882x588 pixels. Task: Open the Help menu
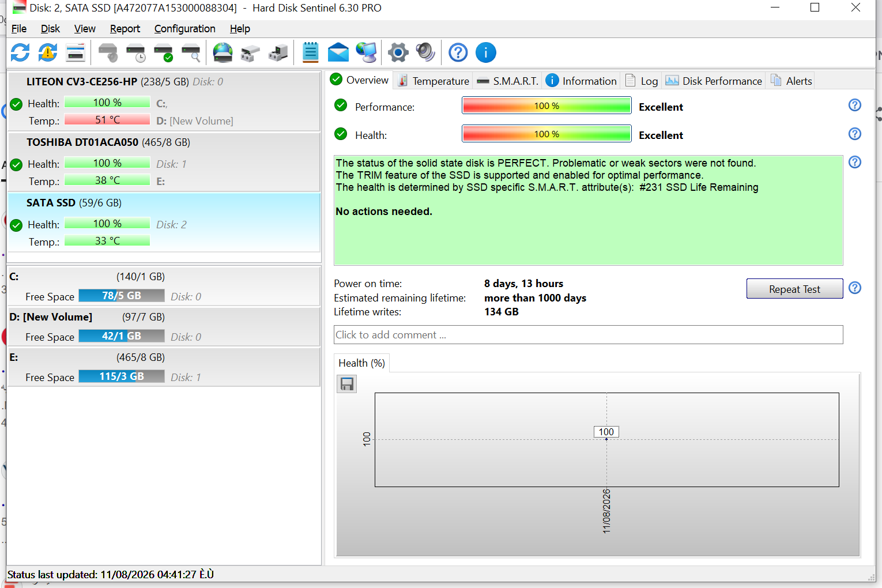240,29
